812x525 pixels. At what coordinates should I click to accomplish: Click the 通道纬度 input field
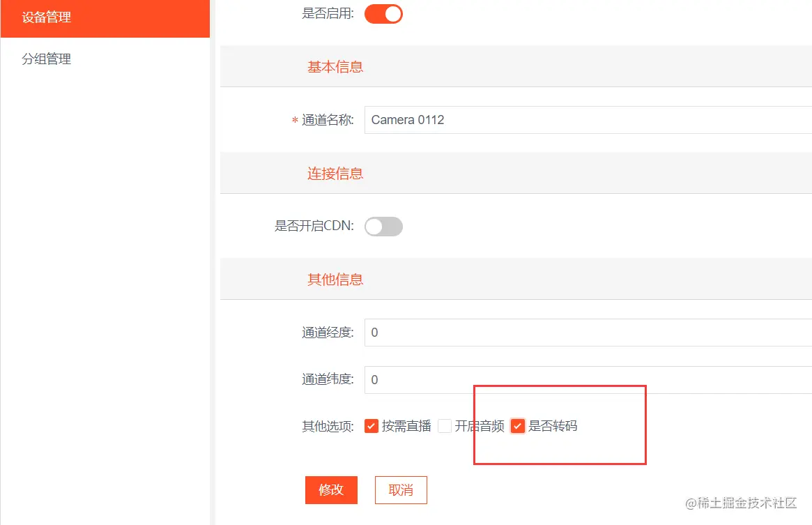588,379
